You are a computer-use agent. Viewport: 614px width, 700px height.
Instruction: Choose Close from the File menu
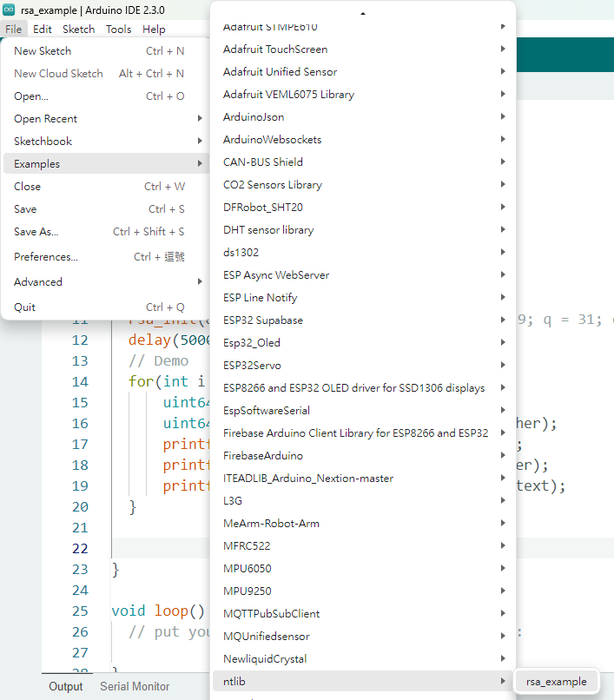[x=105, y=186]
